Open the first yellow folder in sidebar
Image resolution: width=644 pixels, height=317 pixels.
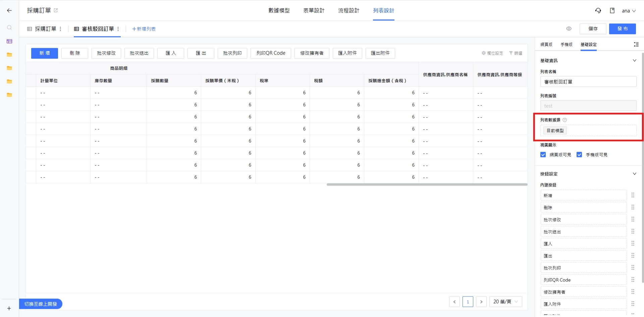tap(9, 55)
